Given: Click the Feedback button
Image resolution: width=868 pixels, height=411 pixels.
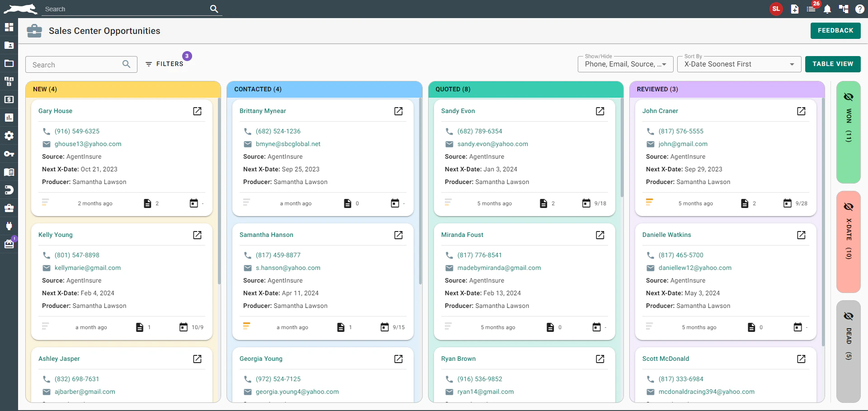Looking at the screenshot, I should tap(835, 30).
